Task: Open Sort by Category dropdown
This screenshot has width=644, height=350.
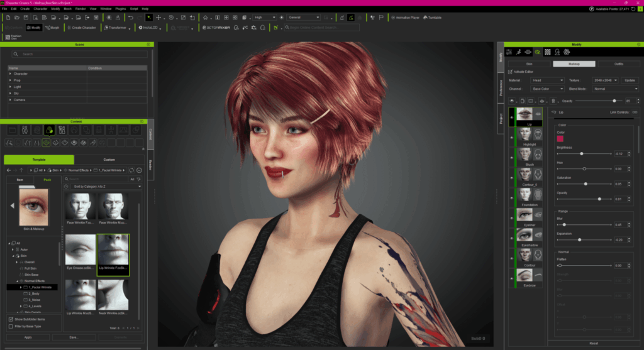Action: 106,186
